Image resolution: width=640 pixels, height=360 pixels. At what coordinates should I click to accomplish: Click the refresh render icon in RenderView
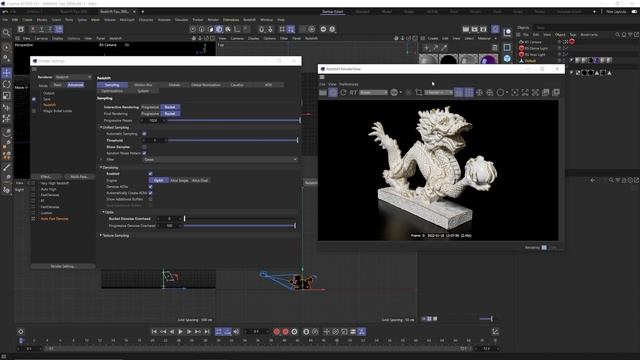pos(343,93)
